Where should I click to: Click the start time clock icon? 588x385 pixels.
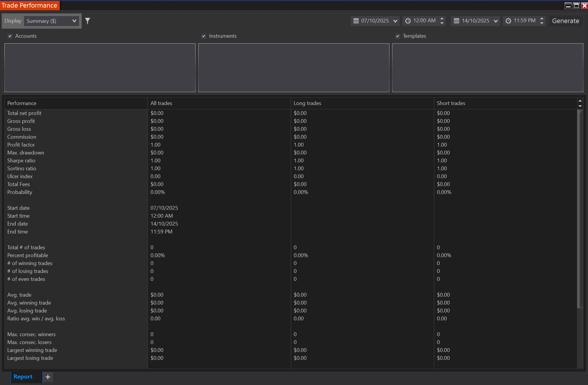[x=408, y=21]
